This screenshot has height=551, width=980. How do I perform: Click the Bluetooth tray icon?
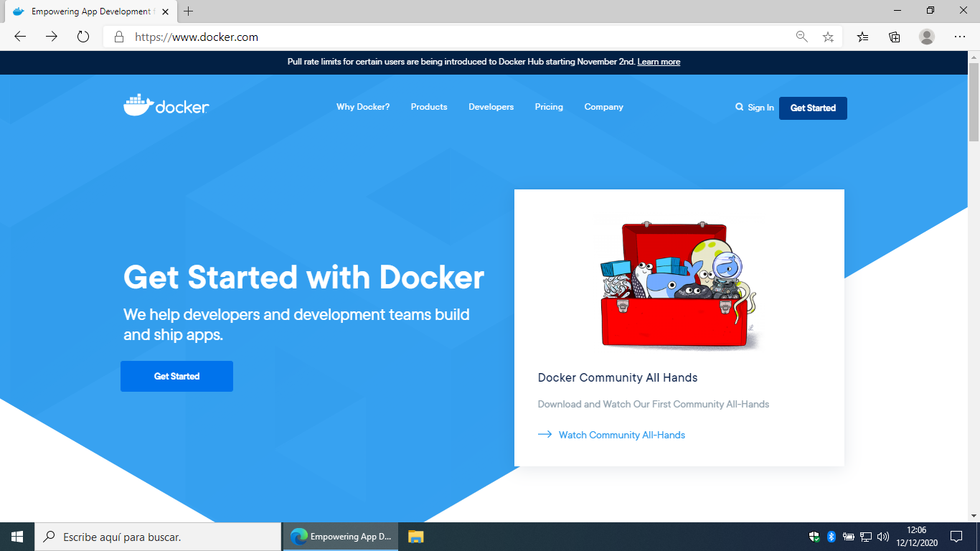pos(831,537)
